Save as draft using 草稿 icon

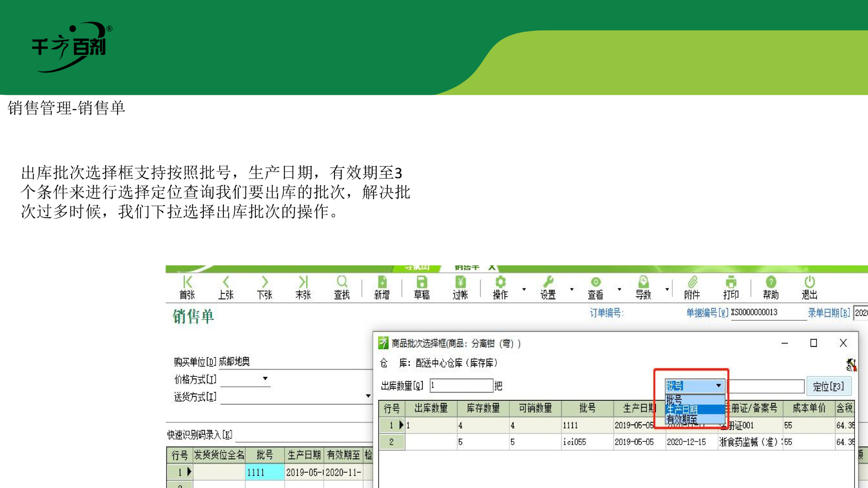421,287
